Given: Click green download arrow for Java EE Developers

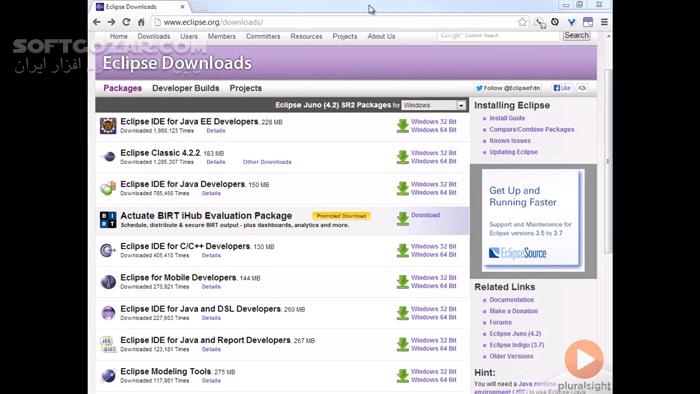Looking at the screenshot, I should (403, 126).
